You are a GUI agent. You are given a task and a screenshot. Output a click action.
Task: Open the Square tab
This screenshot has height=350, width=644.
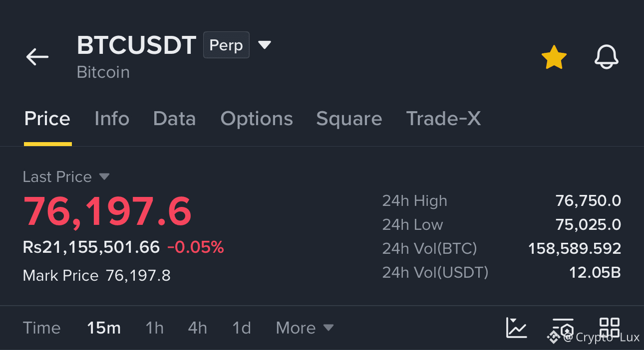pyautogui.click(x=349, y=119)
